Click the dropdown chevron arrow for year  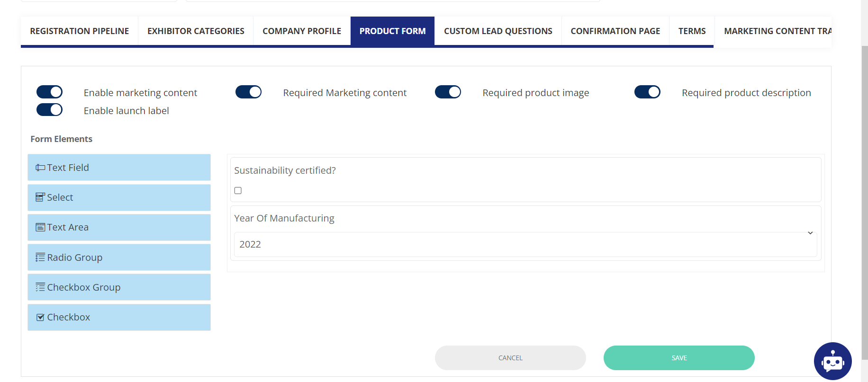tap(810, 233)
